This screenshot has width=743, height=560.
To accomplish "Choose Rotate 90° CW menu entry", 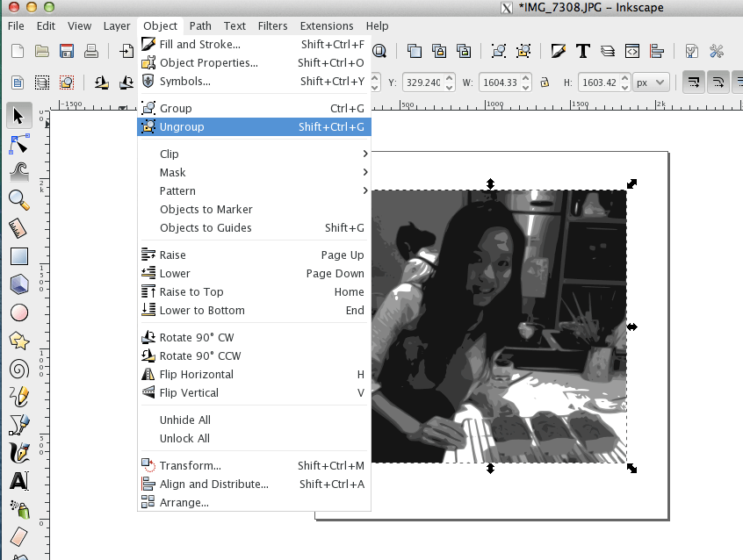I will coord(254,337).
